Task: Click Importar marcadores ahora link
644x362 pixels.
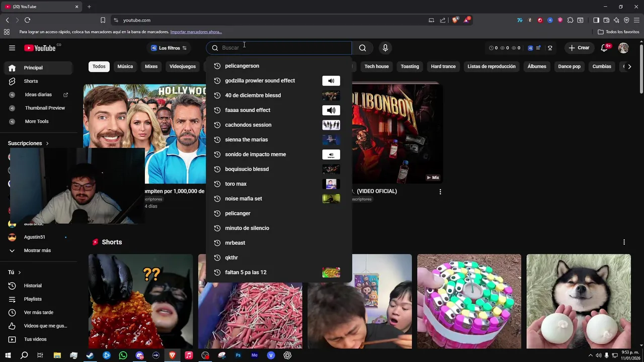Action: [x=196, y=32]
